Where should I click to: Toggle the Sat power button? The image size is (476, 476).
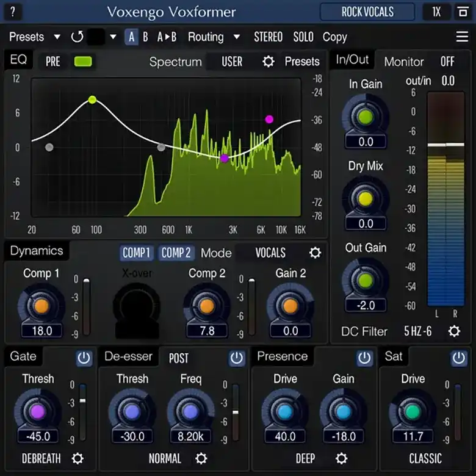point(459,358)
